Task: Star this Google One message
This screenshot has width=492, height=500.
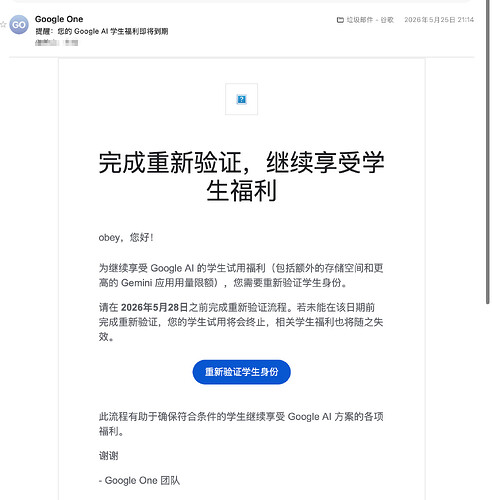Action: [x=3, y=25]
